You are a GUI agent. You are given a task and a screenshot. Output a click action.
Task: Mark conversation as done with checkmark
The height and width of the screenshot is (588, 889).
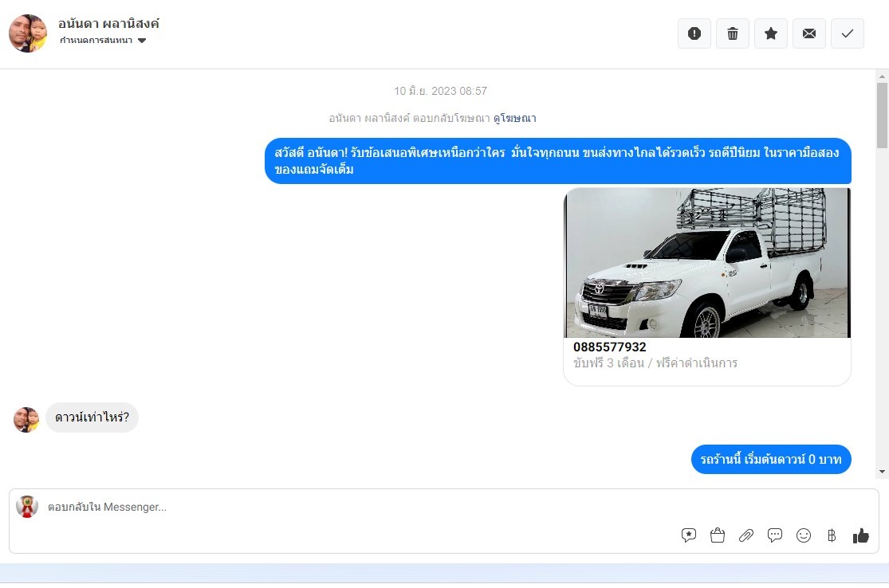tap(847, 33)
